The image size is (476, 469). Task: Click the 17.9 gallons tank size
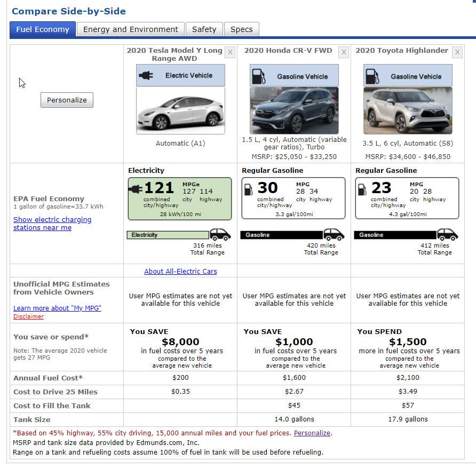408,419
